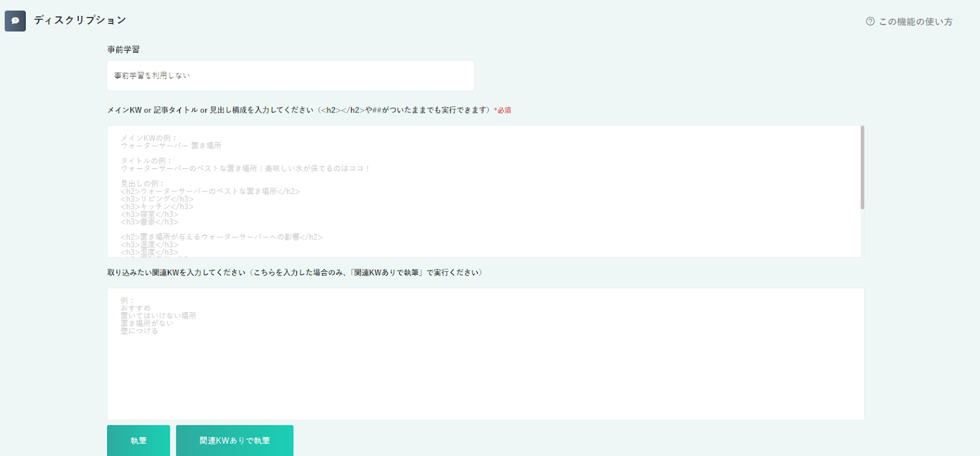
Task: Click the 執筆 button
Action: 138,440
